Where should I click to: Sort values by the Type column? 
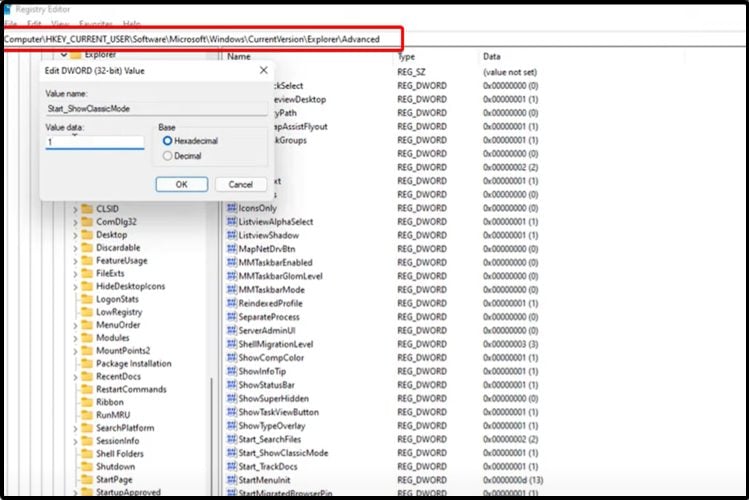click(x=407, y=56)
